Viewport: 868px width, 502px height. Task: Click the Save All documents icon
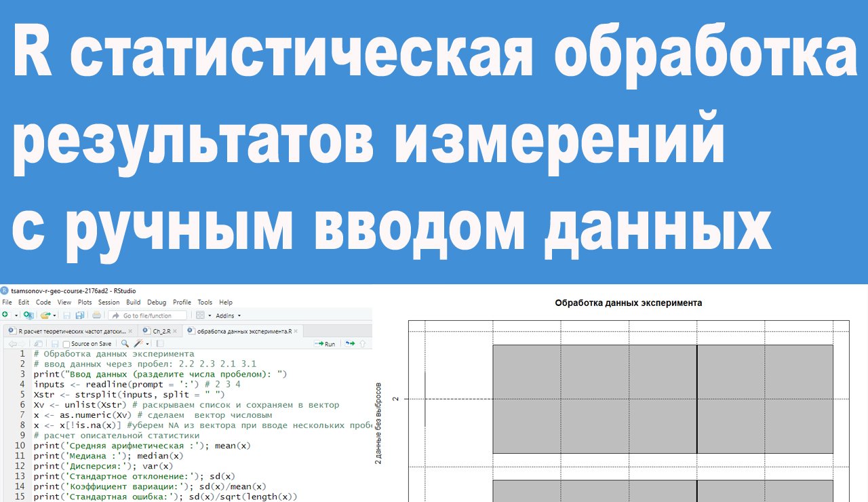click(x=80, y=315)
